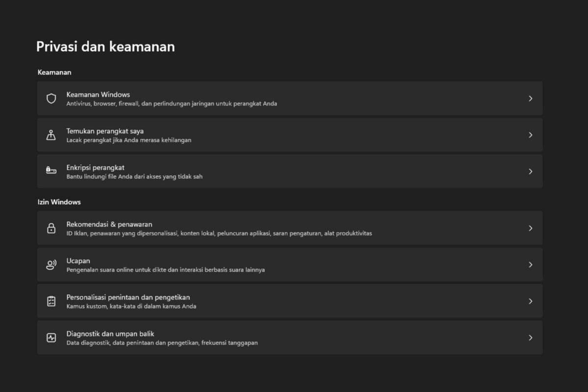The height and width of the screenshot is (392, 588).
Task: Open the Diagnostik dan umpan balik label
Action: tap(110, 334)
